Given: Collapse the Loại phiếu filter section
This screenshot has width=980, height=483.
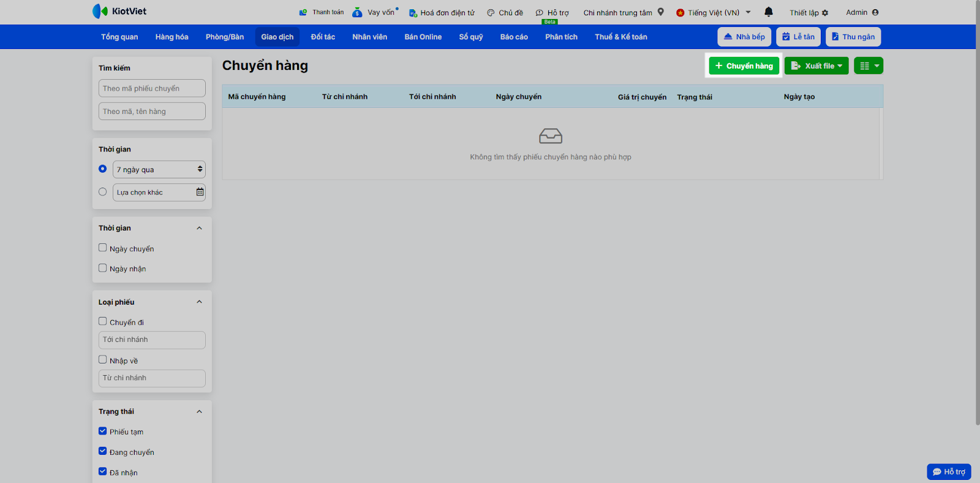Looking at the screenshot, I should (199, 302).
